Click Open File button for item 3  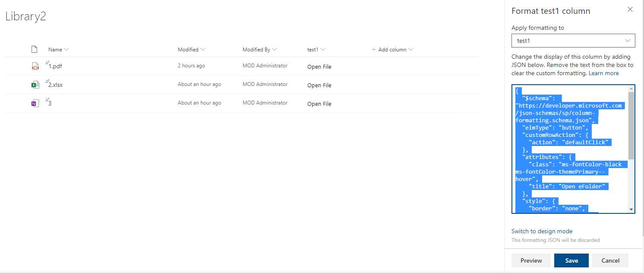coord(319,104)
